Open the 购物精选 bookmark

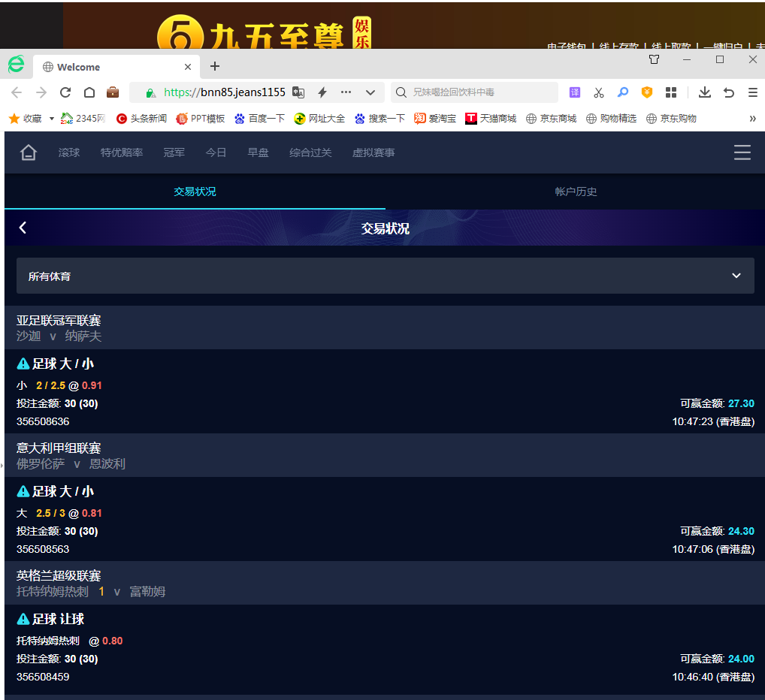[x=611, y=119]
